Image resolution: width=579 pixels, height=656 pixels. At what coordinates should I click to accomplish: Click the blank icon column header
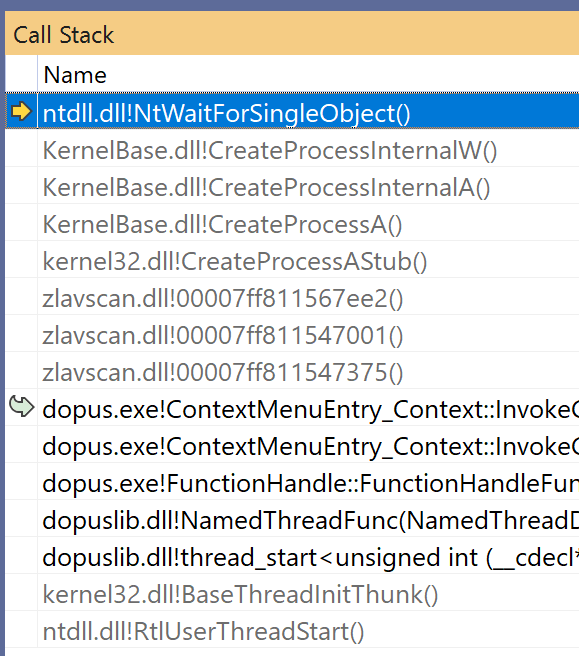(x=21, y=74)
